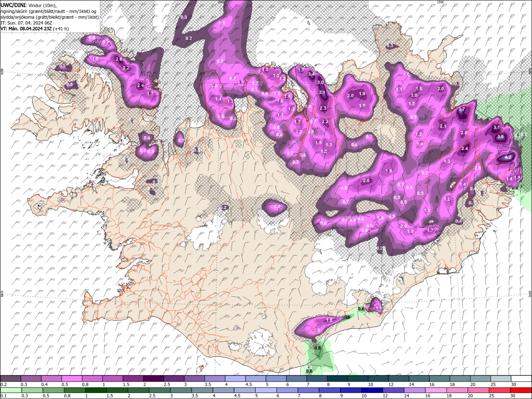Image resolution: width=532 pixels, height=399 pixels.
Task: Select the bright red 30 swatch in the lower legend row
Action: click(520, 390)
